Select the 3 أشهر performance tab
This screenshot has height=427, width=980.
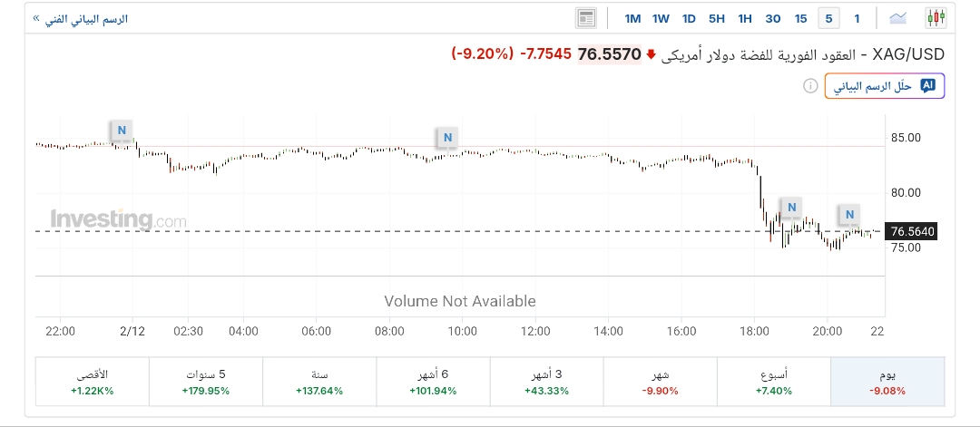(546, 382)
